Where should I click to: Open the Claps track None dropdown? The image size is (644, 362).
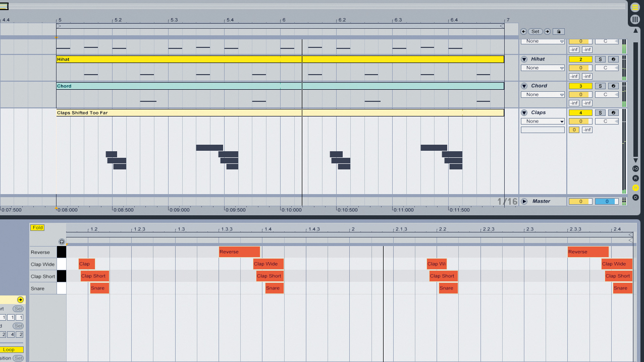click(x=543, y=121)
